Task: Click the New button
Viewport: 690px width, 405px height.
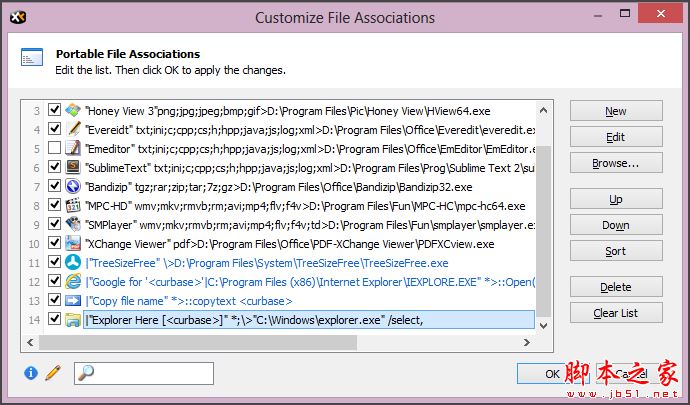Action: (x=615, y=111)
